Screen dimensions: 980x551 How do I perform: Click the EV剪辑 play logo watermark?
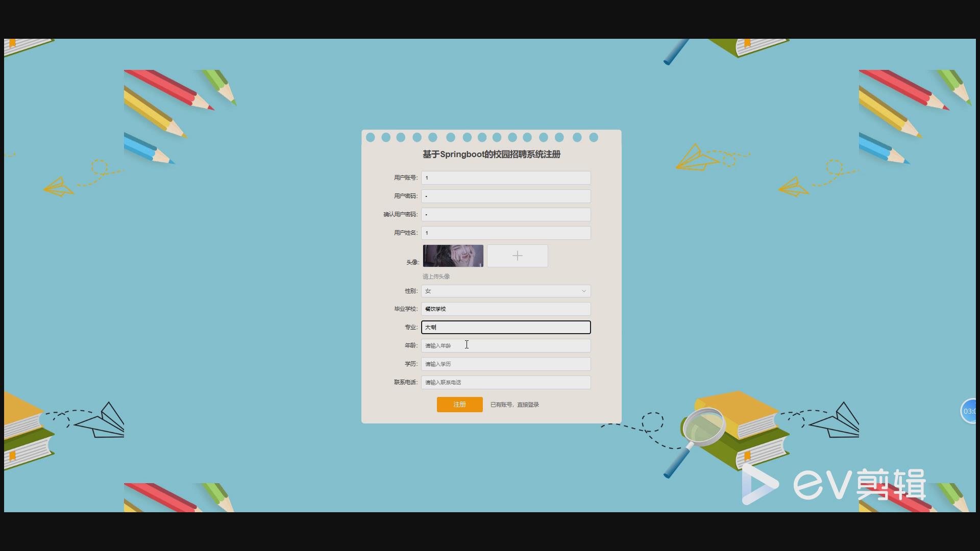click(759, 484)
